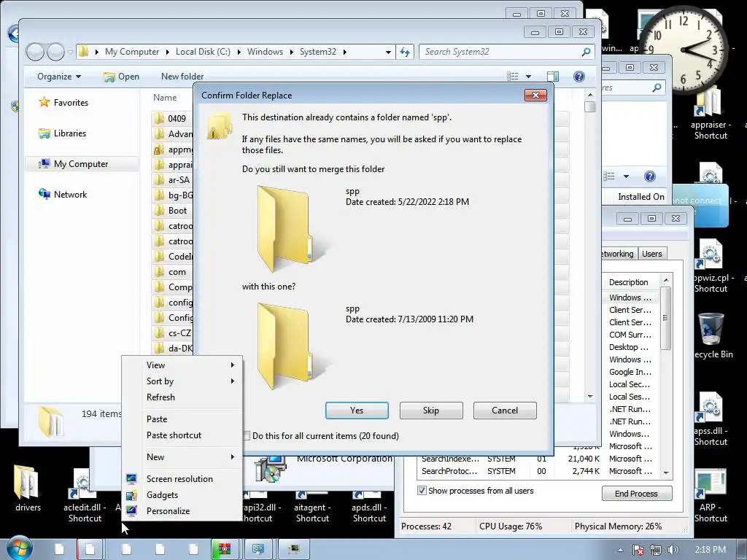
Task: Select the 0409 folder
Action: click(172, 119)
